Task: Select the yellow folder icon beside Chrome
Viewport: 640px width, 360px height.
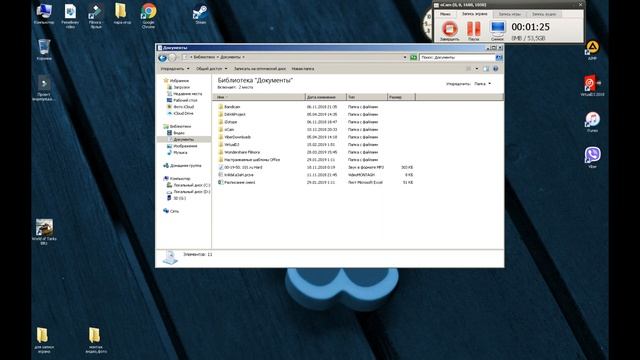Action: coord(122,14)
